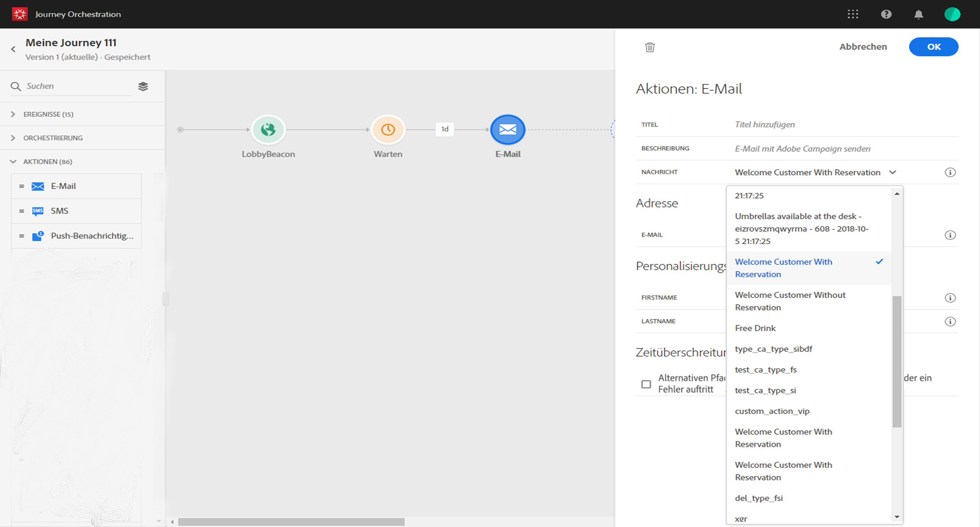Click Abbrechen to cancel
Viewport: 980px width, 527px height.
point(863,47)
